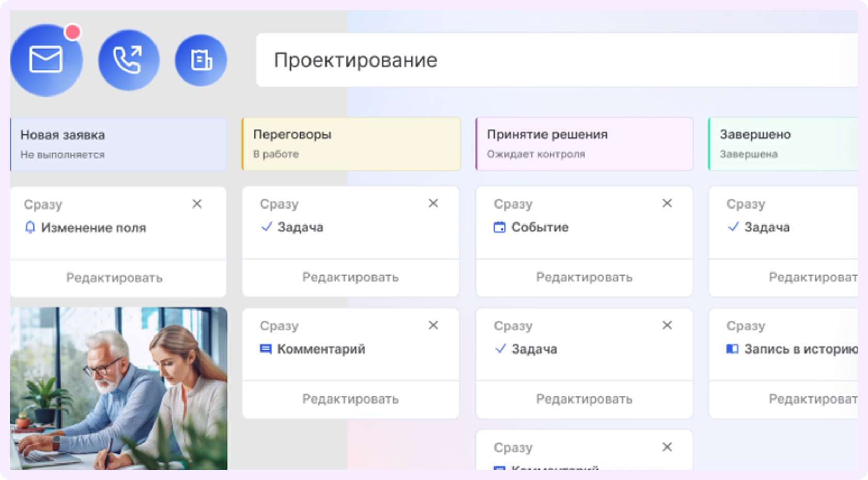
Task: Click Редактировать on Запись в историю card
Action: click(x=813, y=399)
